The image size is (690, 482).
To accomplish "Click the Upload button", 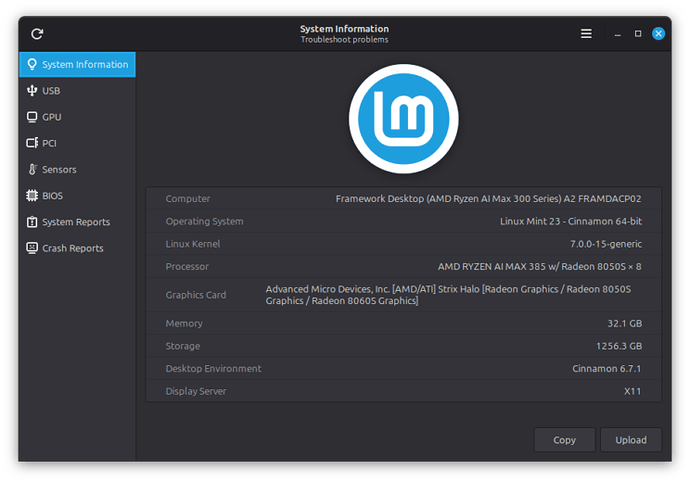I will point(631,440).
